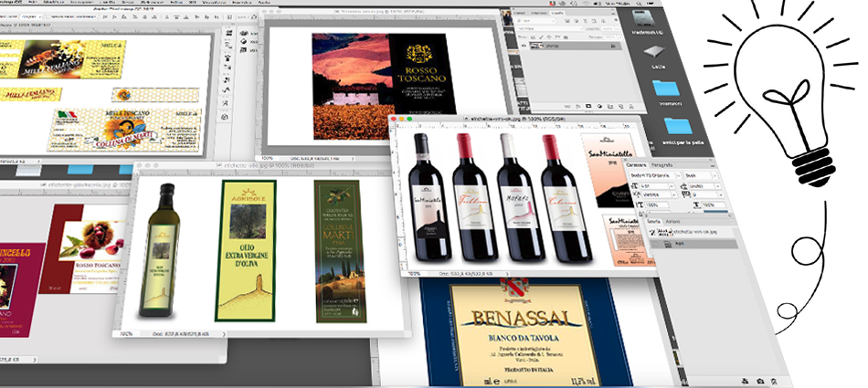Switch to the first tab of Layers panel group
The image size is (868, 388).
[520, 13]
